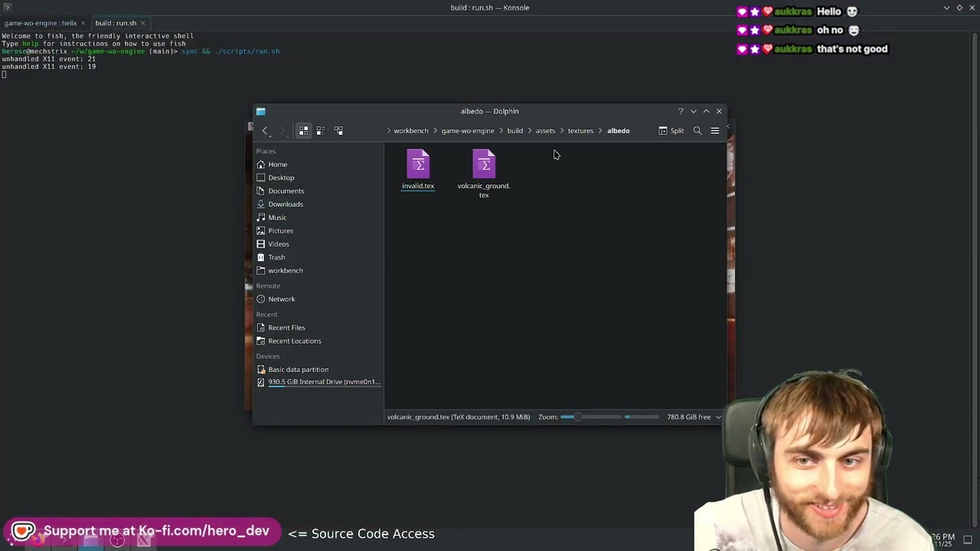Navigate to assets in breadcrumb
The image size is (980, 551).
coord(545,131)
